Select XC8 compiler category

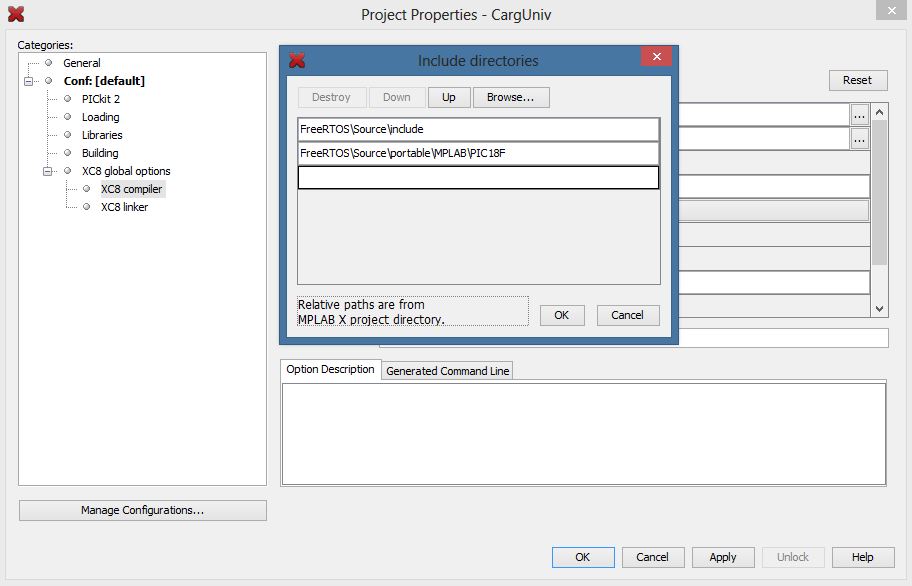(x=132, y=189)
